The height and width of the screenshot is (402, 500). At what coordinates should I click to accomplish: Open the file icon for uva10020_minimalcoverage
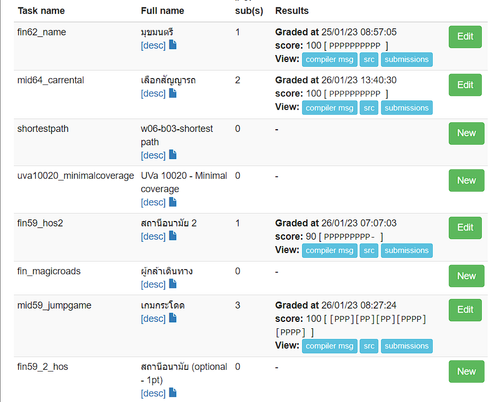pyautogui.click(x=173, y=202)
